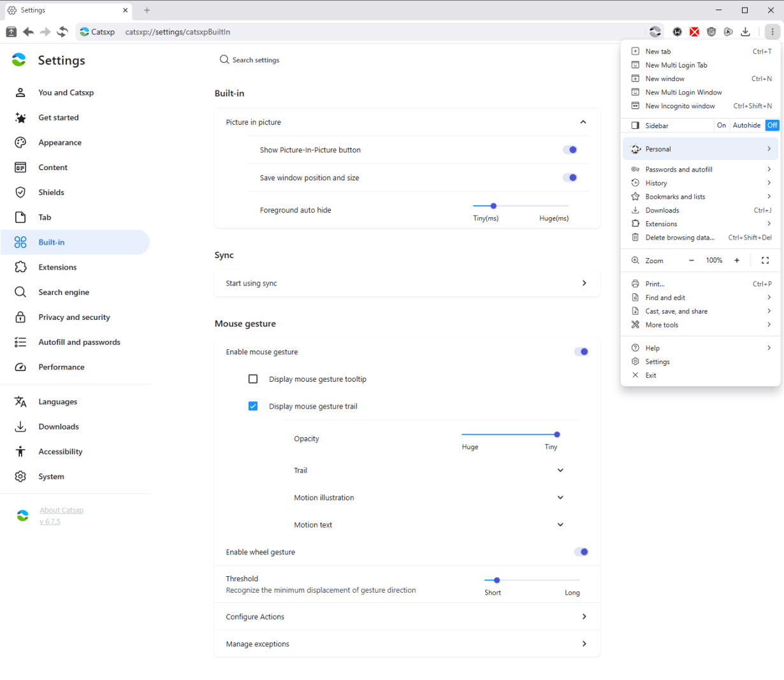Image resolution: width=784 pixels, height=680 pixels.
Task: Click the reload page icon in toolbar
Action: point(62,32)
